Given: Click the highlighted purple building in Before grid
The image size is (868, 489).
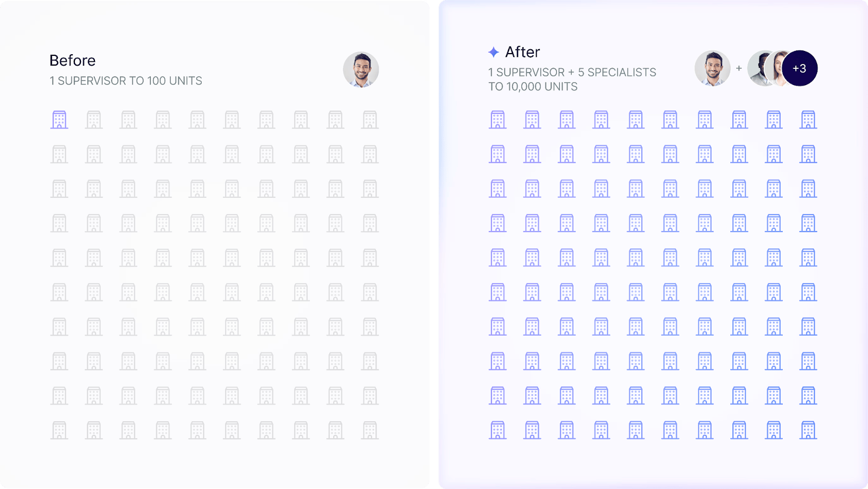Looking at the screenshot, I should pyautogui.click(x=59, y=120).
